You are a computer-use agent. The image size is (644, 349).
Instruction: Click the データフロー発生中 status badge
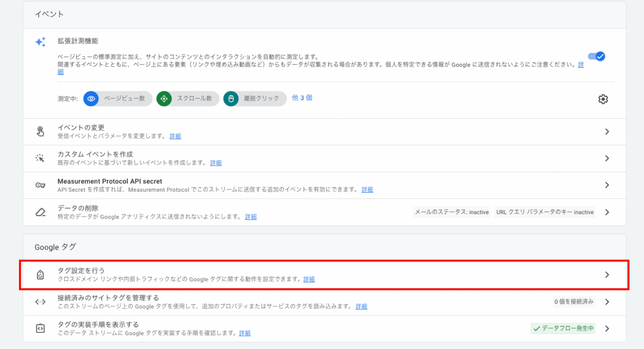point(563,329)
